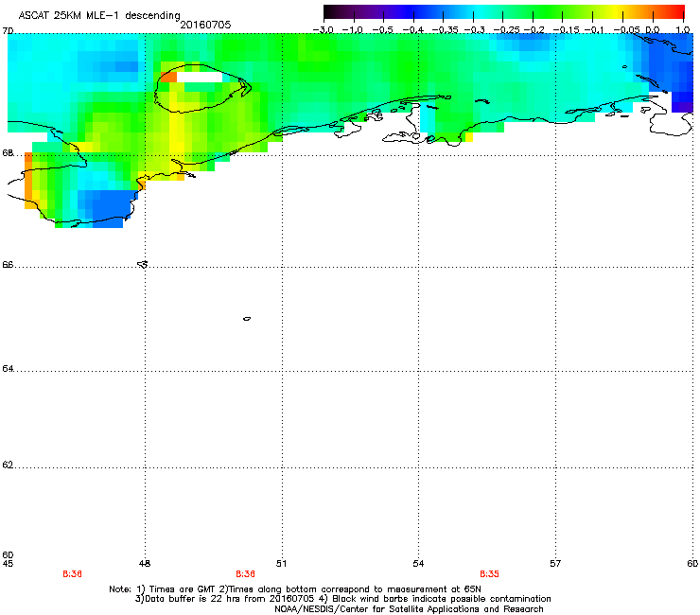Click the note line "Times are GMT"
Screen dimensions: 700x615
295,589
